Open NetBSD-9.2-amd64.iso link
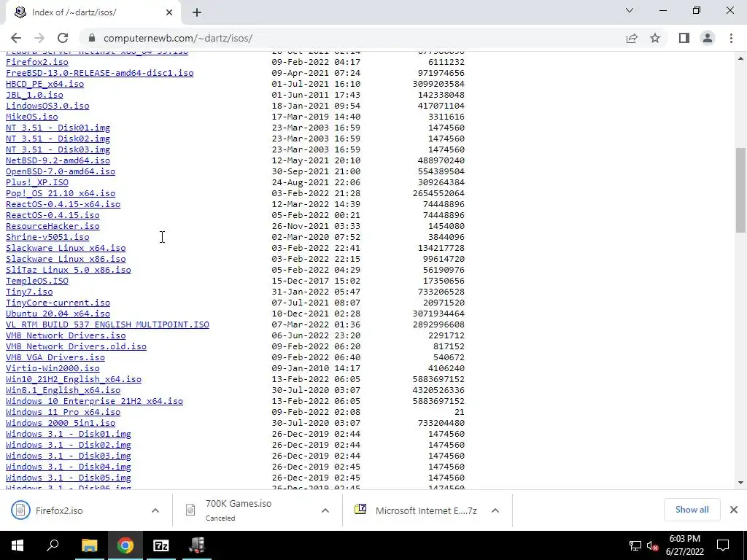 click(58, 160)
